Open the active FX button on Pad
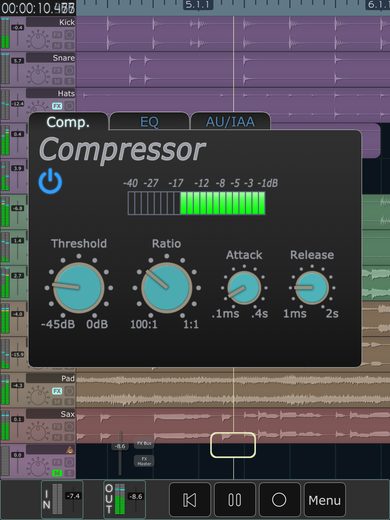The height and width of the screenshot is (520, 390). click(57, 391)
